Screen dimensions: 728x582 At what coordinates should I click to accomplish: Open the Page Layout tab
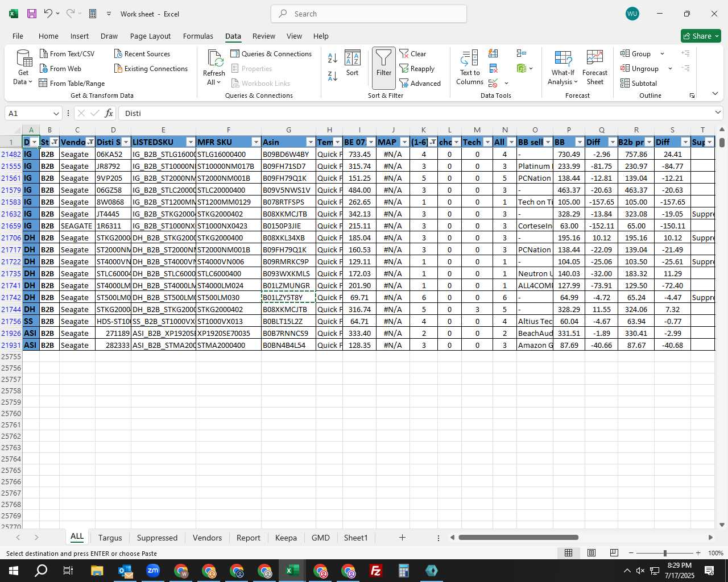coord(150,36)
